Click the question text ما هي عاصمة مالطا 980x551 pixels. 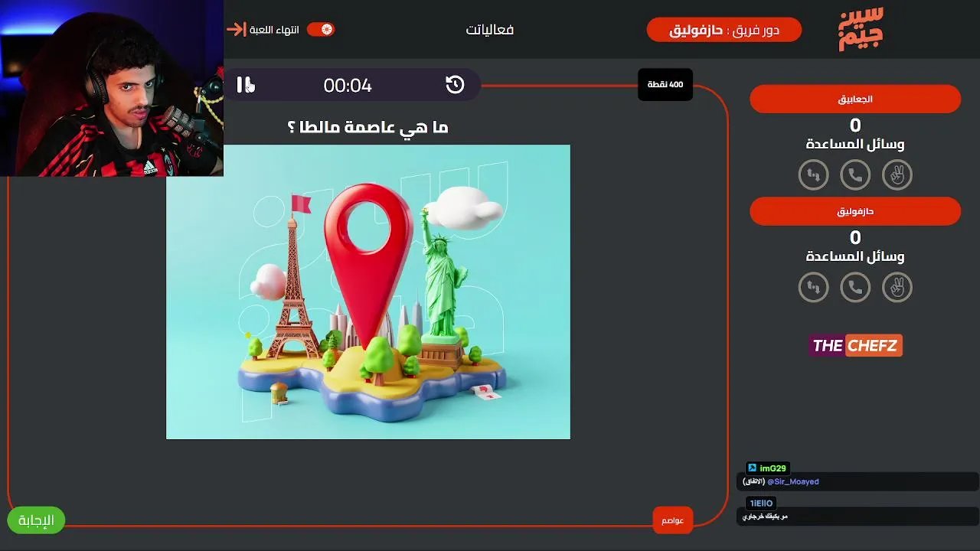coord(367,128)
